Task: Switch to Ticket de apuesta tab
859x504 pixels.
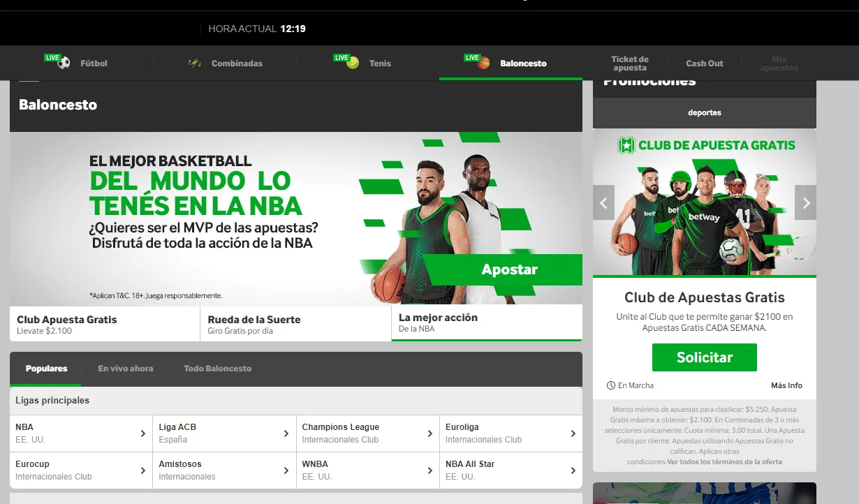Action: (x=630, y=64)
